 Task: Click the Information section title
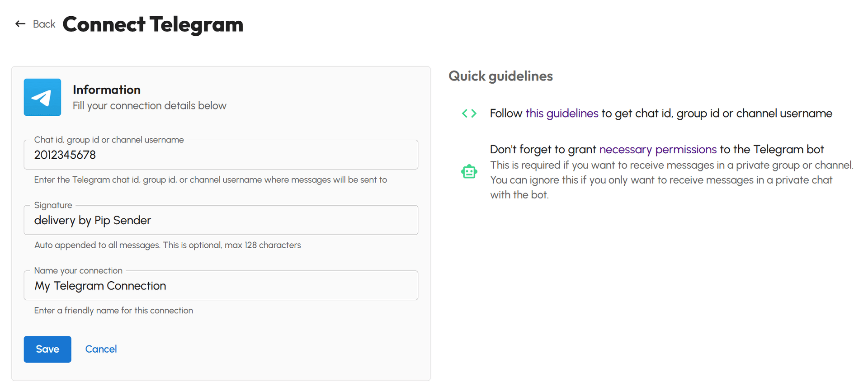107,90
